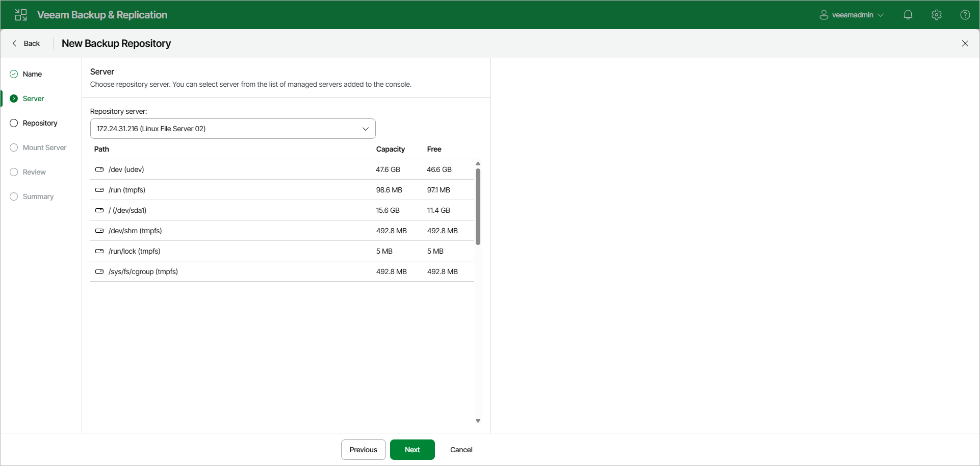
Task: Click the 47.6 GB capacity value
Action: point(388,169)
